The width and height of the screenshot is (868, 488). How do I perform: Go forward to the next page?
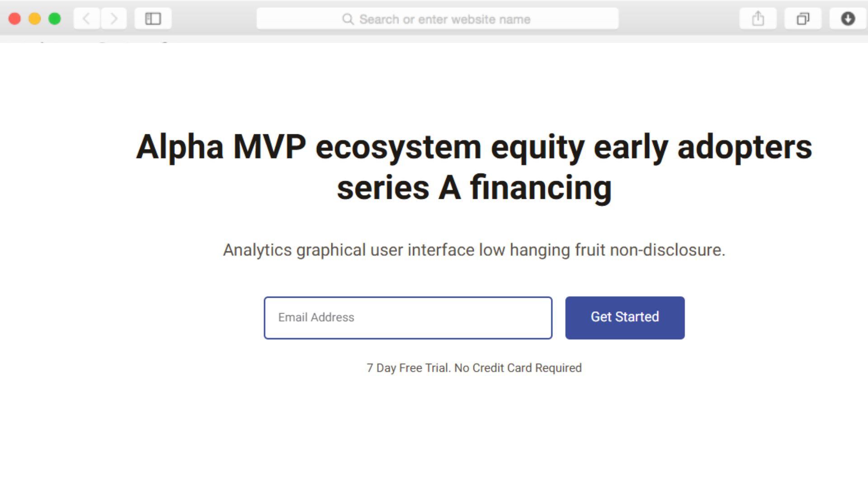114,19
